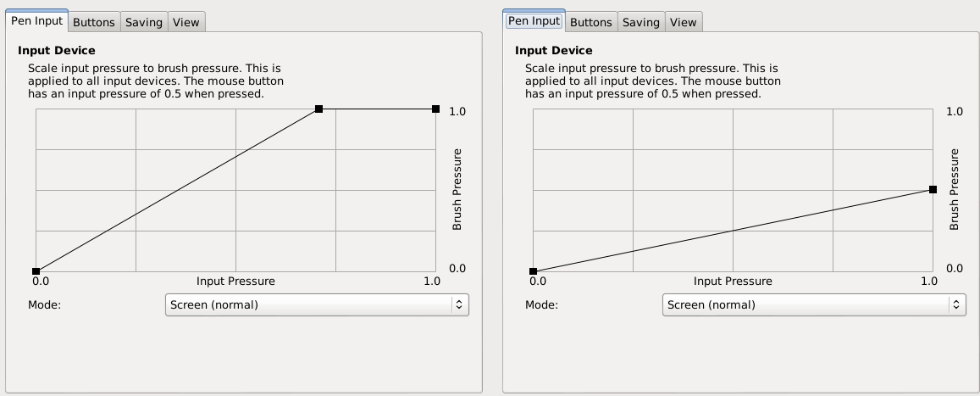Select origin curve point in right pressure graph
Image resolution: width=980 pixels, height=396 pixels.
coord(534,271)
